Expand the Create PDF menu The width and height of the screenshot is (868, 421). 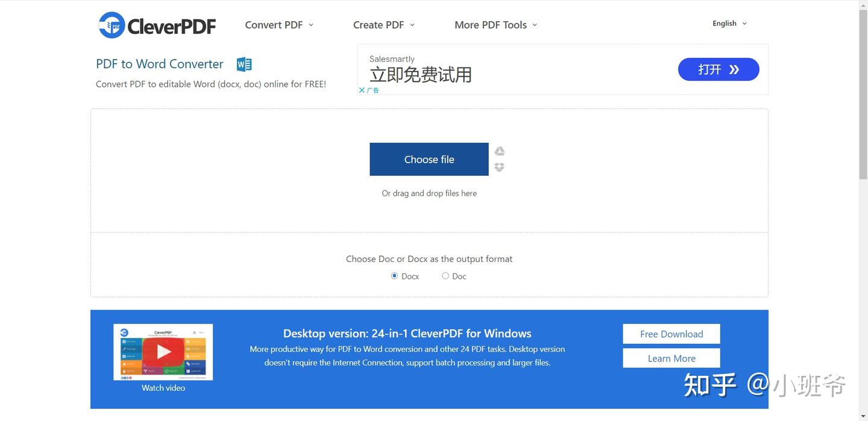(x=384, y=25)
